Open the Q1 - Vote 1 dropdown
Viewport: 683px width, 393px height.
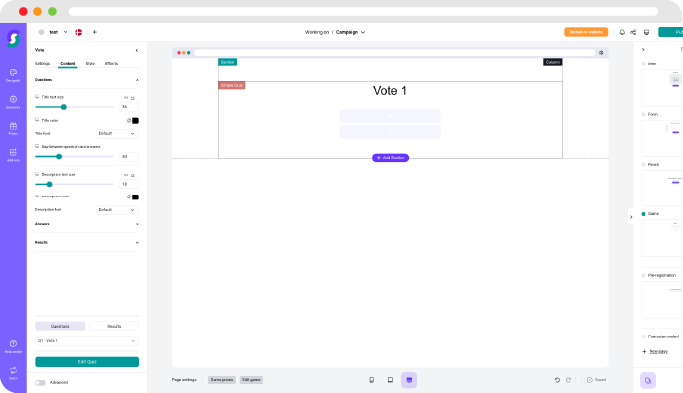(x=87, y=341)
